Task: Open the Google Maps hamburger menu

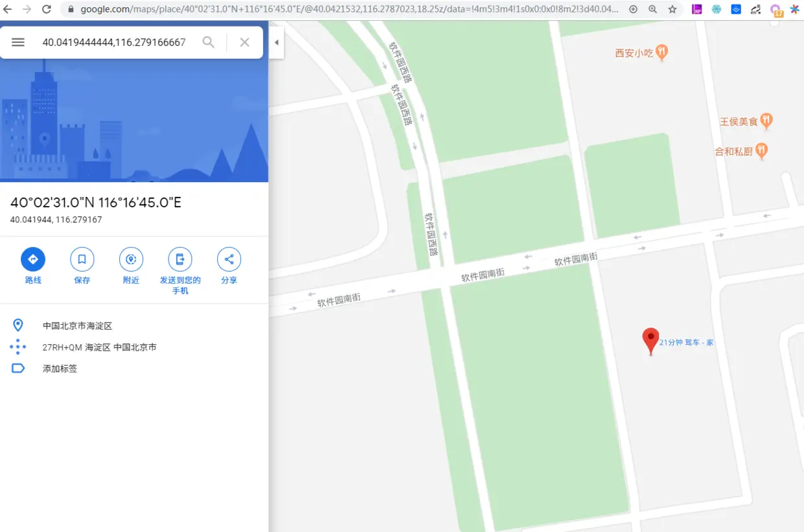Action: coord(18,42)
